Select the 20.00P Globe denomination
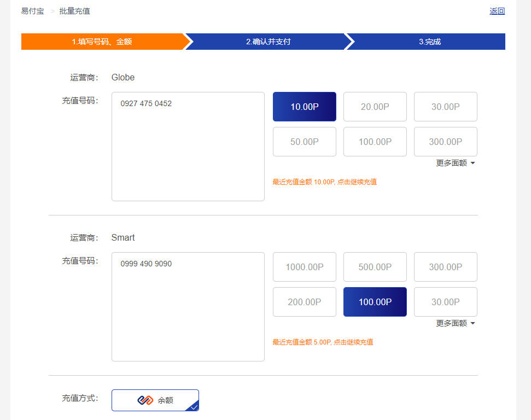 [375, 107]
